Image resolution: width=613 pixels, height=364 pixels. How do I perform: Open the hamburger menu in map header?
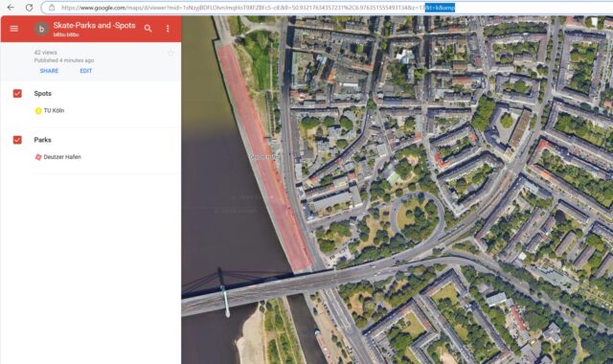click(x=14, y=28)
